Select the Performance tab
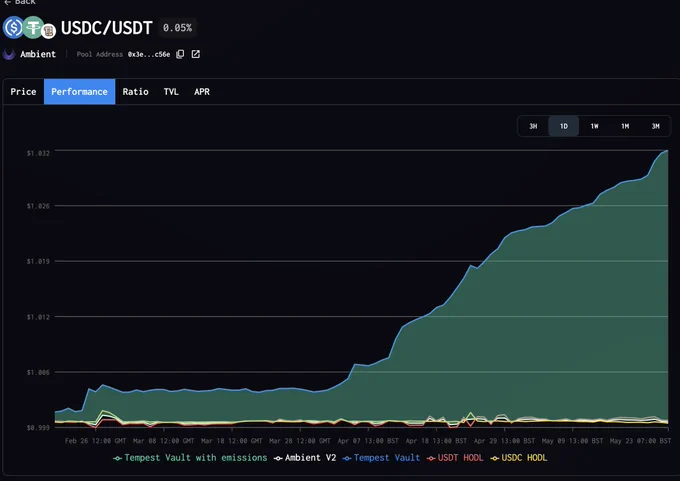 [79, 92]
